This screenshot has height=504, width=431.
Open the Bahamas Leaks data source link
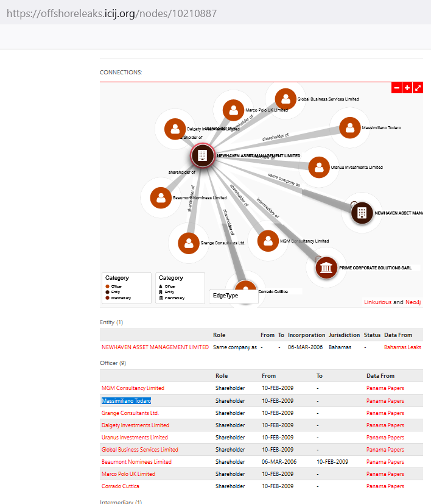point(402,347)
